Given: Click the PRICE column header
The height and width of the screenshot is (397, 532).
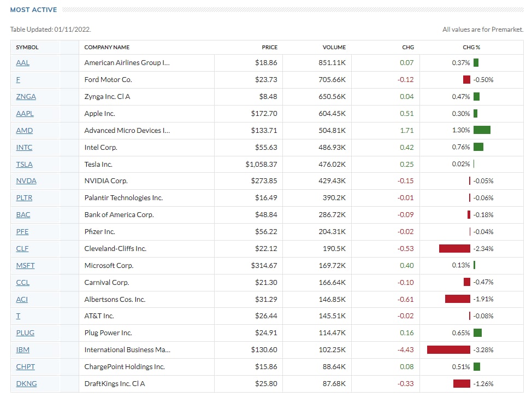Looking at the screenshot, I should (269, 48).
